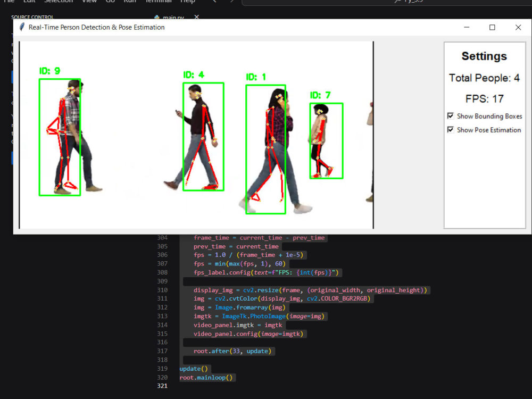532x399 pixels.
Task: Click the video_panel.config code line
Action: [248, 334]
